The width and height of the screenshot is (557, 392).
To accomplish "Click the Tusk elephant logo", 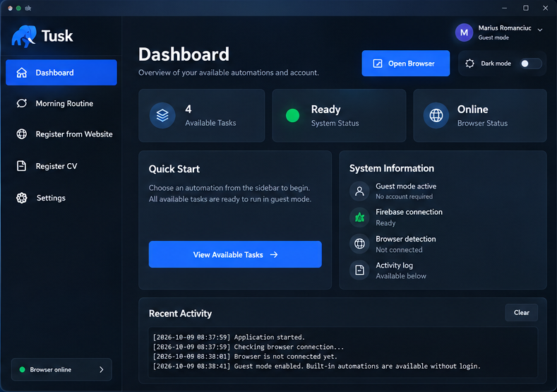I will pyautogui.click(x=24, y=36).
